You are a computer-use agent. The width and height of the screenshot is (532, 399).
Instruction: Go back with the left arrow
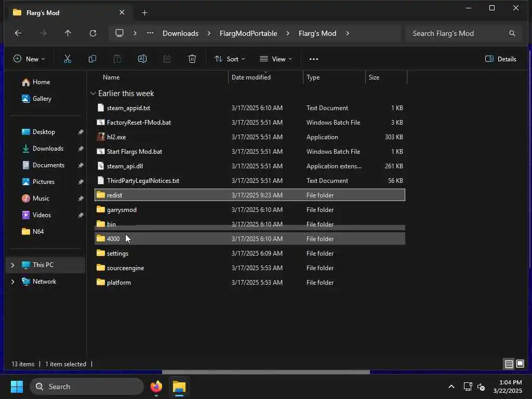(x=18, y=33)
